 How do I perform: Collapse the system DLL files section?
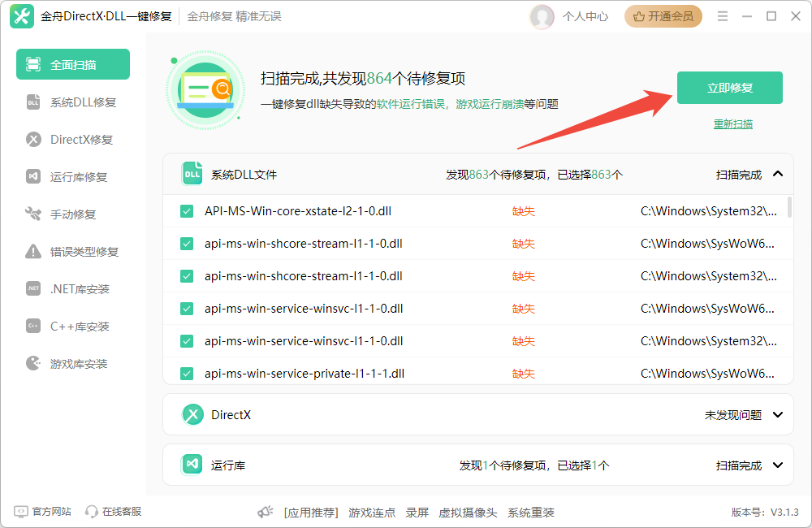[778, 174]
